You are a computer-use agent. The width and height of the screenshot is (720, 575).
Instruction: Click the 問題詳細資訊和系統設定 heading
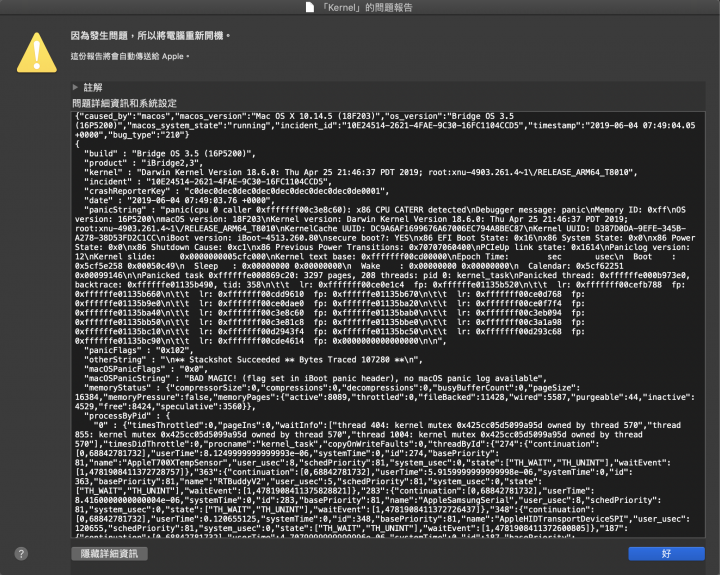click(x=124, y=103)
